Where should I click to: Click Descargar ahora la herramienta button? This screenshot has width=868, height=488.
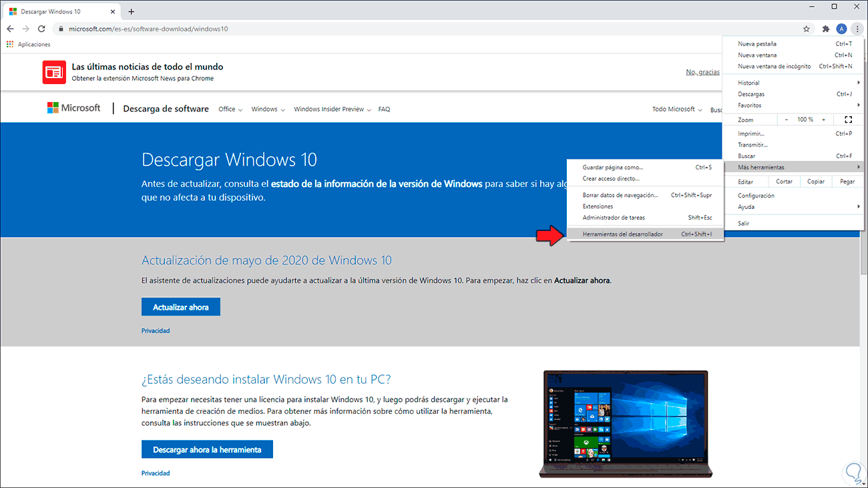(207, 449)
